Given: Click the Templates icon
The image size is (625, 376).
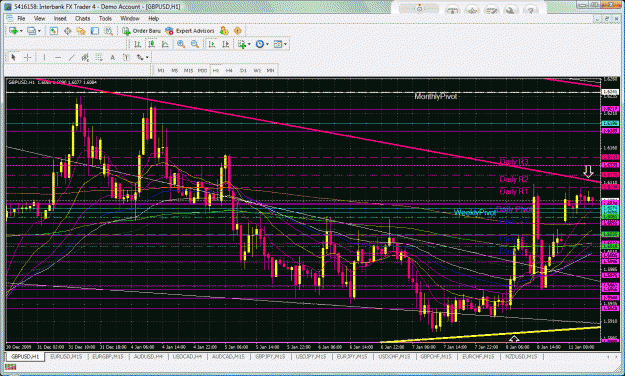Looking at the screenshot, I should (278, 44).
